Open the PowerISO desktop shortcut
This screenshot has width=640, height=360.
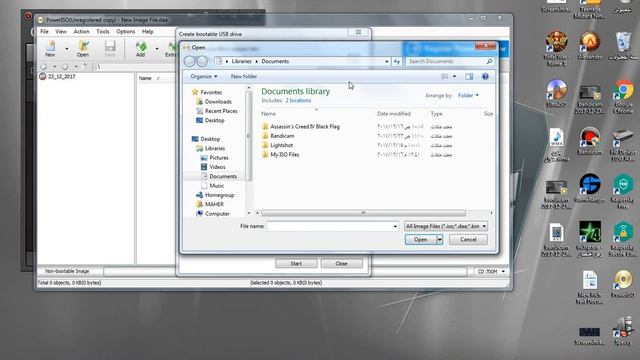pos(623,284)
